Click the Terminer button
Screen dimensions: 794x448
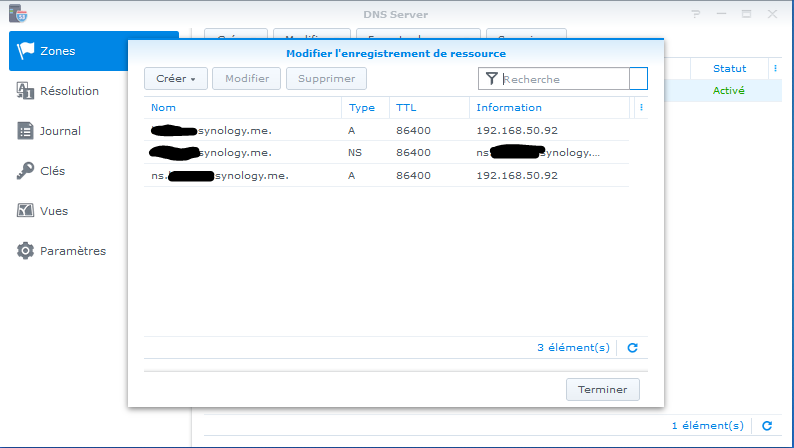coord(603,389)
